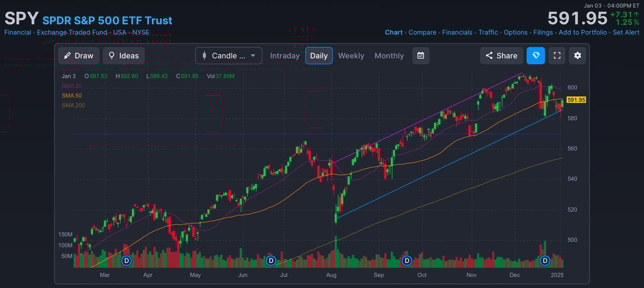The height and width of the screenshot is (288, 644).
Task: Click the dividend marker near late December
Action: pyautogui.click(x=545, y=261)
